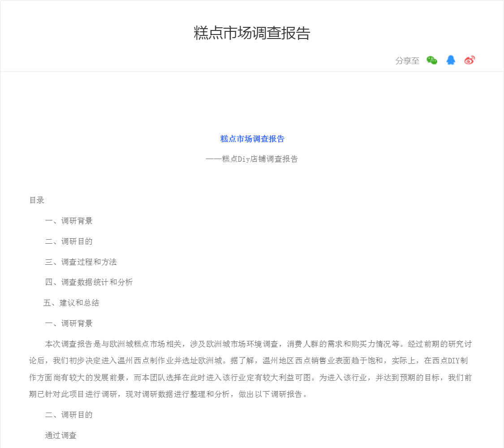Click the 目录 heading
The height and width of the screenshot is (448, 504).
37,200
